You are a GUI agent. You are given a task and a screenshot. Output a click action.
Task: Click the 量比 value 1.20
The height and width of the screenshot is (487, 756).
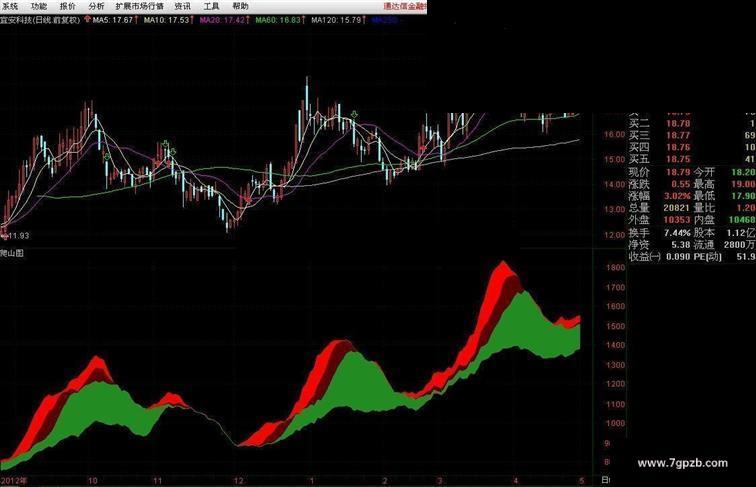pyautogui.click(x=745, y=208)
